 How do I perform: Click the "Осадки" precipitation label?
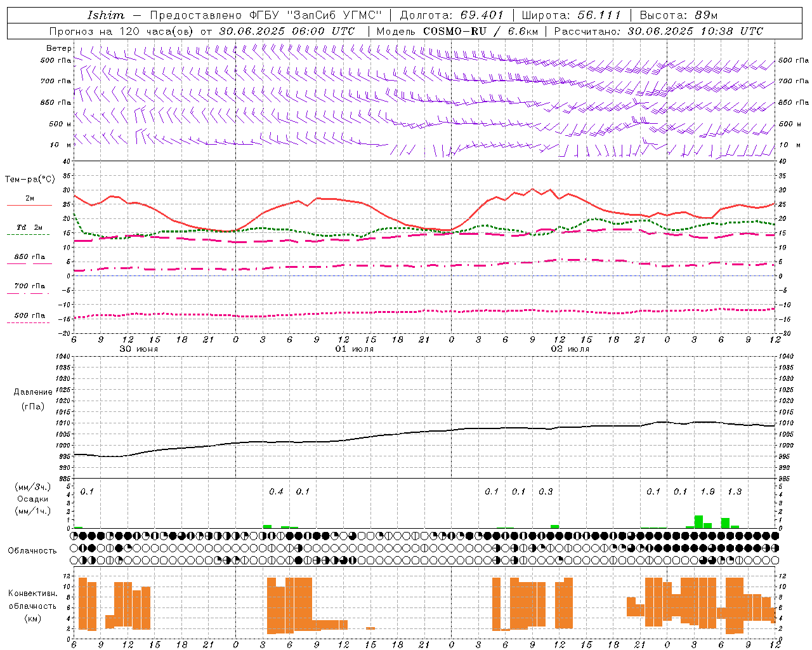pyautogui.click(x=32, y=499)
